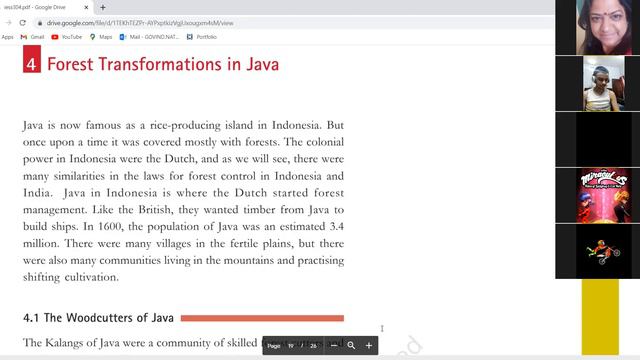
Task: Open the YouTube bookmark
Action: [x=67, y=37]
